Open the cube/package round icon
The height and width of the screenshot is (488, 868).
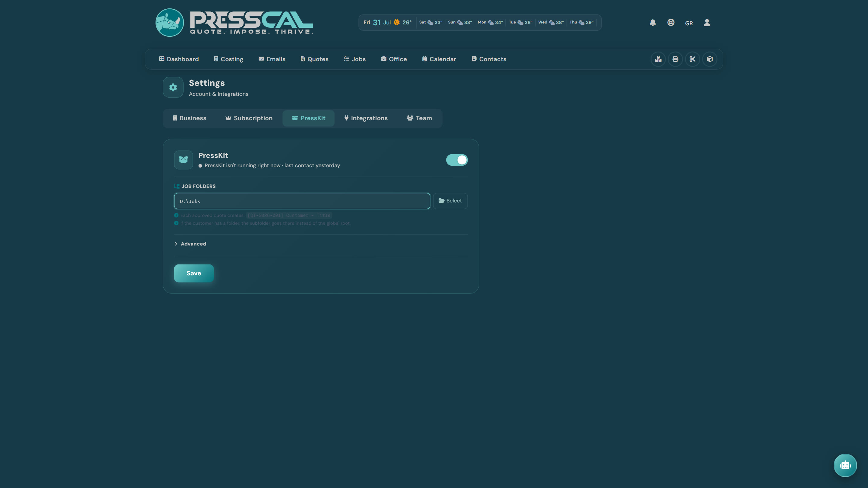(x=710, y=59)
